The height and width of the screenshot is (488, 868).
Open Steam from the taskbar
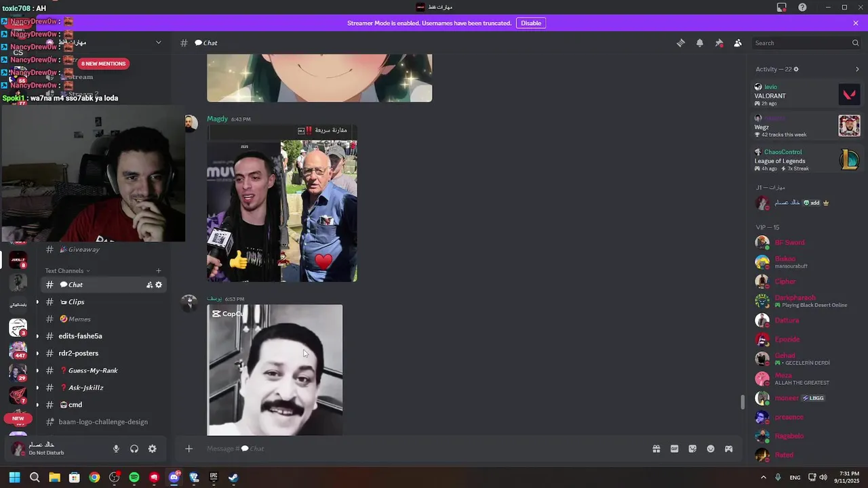233,477
